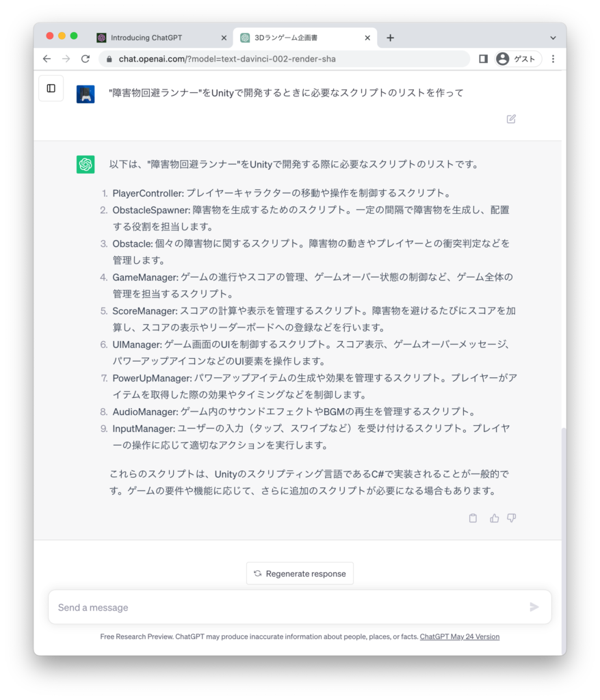
Task: Open the ChatGPT May 24 Version link
Action: pyautogui.click(x=460, y=636)
